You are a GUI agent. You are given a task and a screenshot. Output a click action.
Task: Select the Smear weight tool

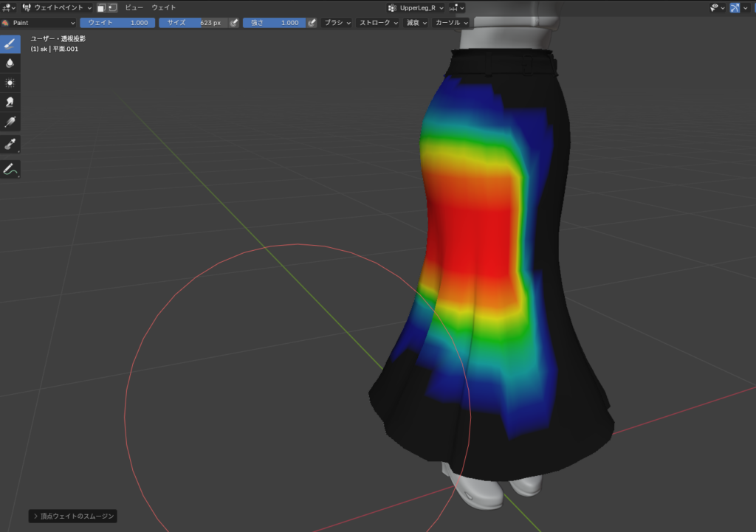click(x=10, y=103)
